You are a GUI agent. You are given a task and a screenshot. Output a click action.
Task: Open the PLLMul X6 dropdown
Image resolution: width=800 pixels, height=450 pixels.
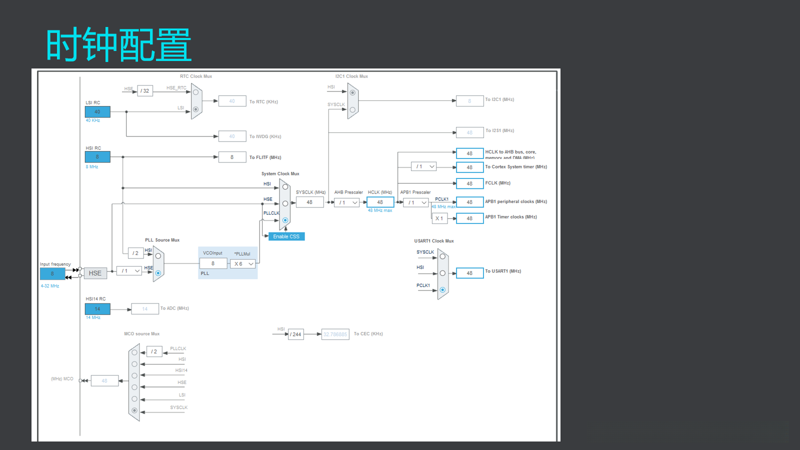242,264
